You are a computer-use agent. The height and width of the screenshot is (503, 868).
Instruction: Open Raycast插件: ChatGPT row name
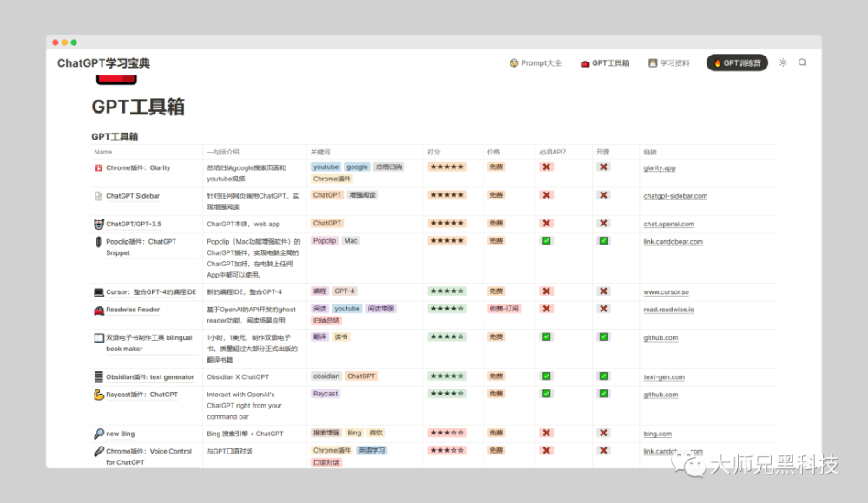[141, 395]
